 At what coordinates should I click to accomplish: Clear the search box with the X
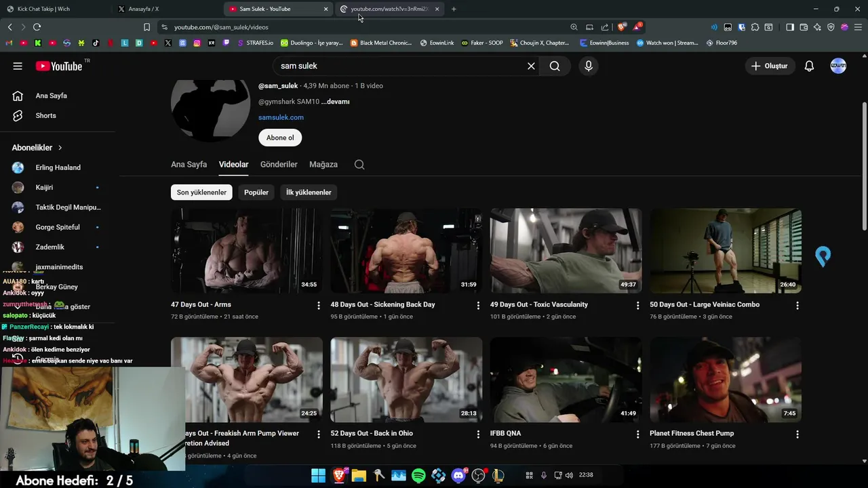coord(531,66)
